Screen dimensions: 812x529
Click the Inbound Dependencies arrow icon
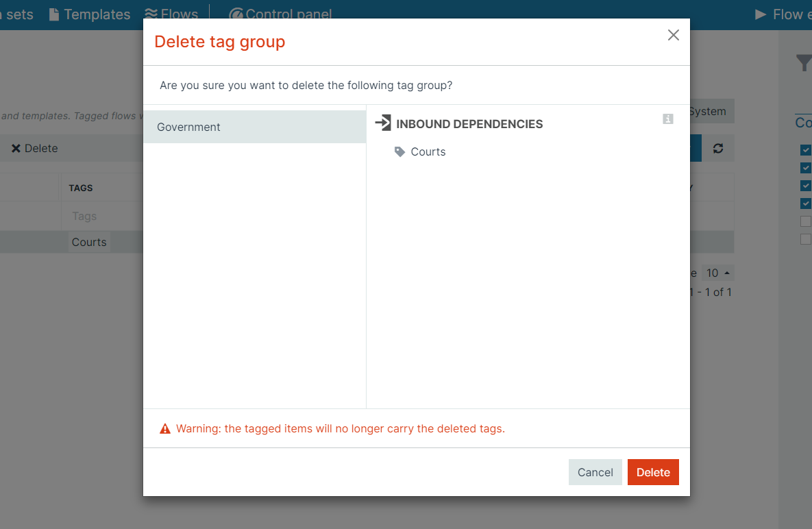(383, 123)
